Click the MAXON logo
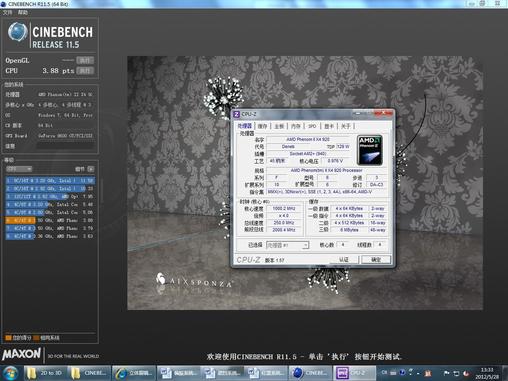The image size is (508, 381). pyautogui.click(x=22, y=354)
